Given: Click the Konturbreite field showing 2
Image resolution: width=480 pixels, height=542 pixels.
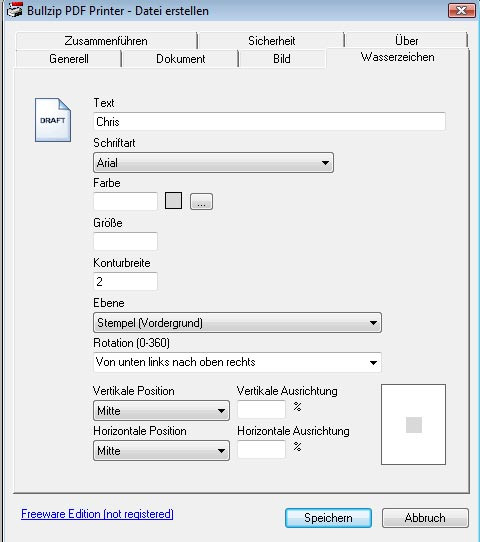Looking at the screenshot, I should coord(125,281).
